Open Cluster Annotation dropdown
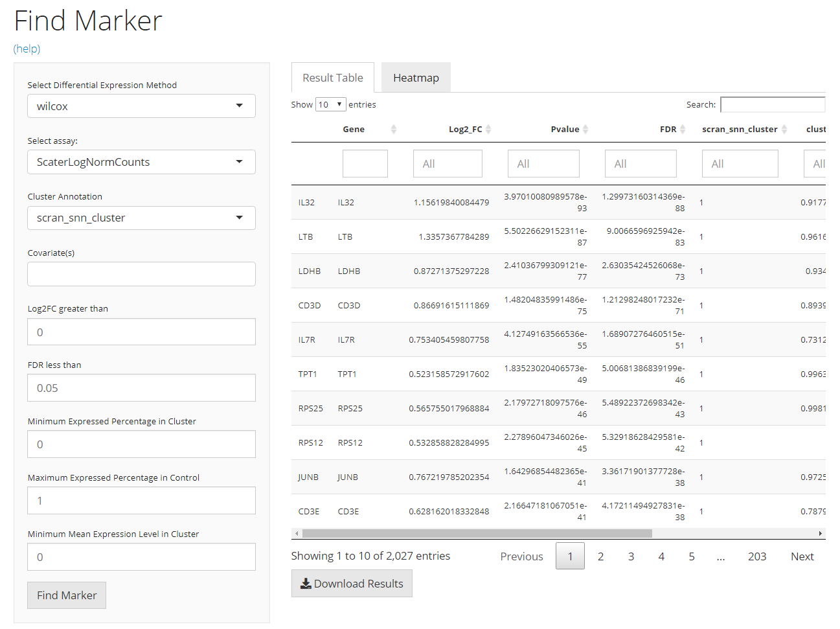The height and width of the screenshot is (629, 840). [x=141, y=218]
